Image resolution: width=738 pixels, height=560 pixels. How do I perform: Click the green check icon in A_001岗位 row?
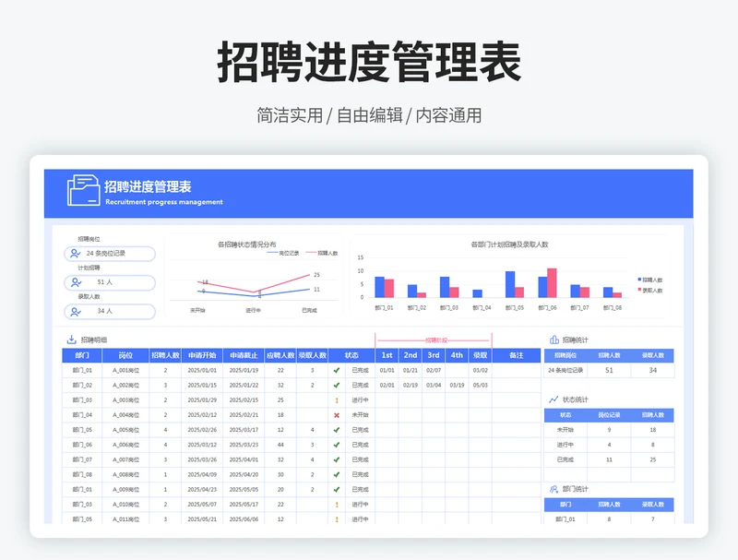(337, 370)
